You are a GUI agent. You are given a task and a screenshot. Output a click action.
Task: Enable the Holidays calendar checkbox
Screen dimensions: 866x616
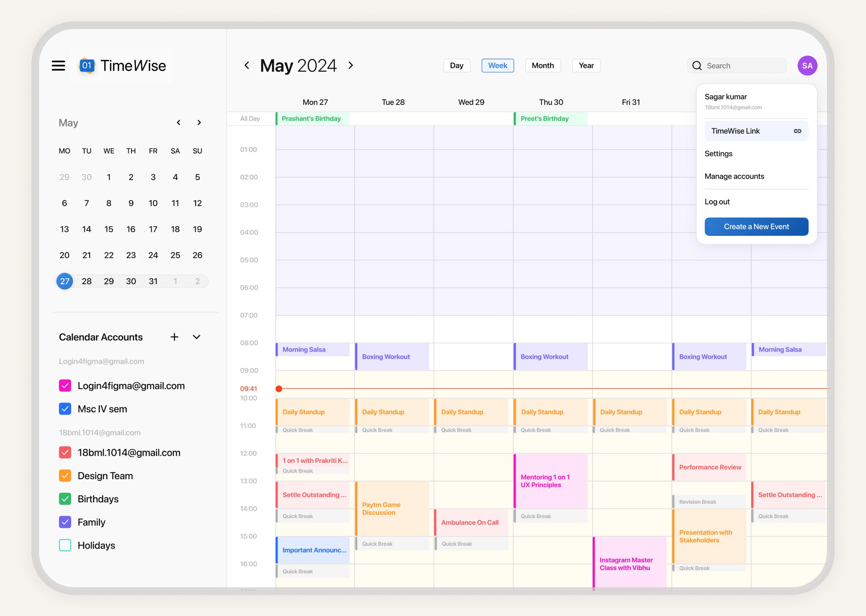click(65, 545)
